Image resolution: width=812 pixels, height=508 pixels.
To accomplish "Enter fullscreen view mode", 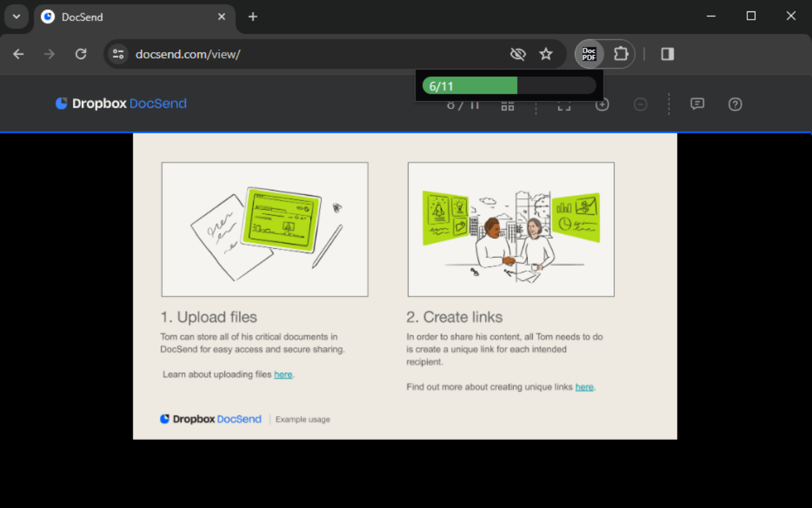I will point(564,105).
